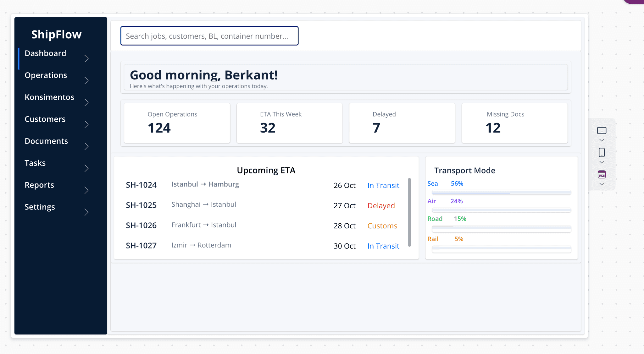Screen dimensions: 644x354
Task: Navigate to Documents in sidebar
Action: coord(46,141)
